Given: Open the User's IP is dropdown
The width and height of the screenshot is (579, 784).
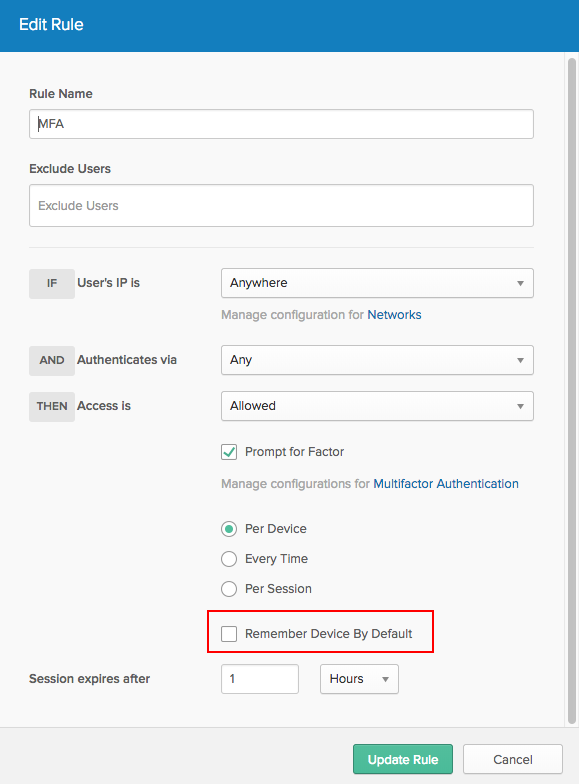Looking at the screenshot, I should (x=377, y=283).
